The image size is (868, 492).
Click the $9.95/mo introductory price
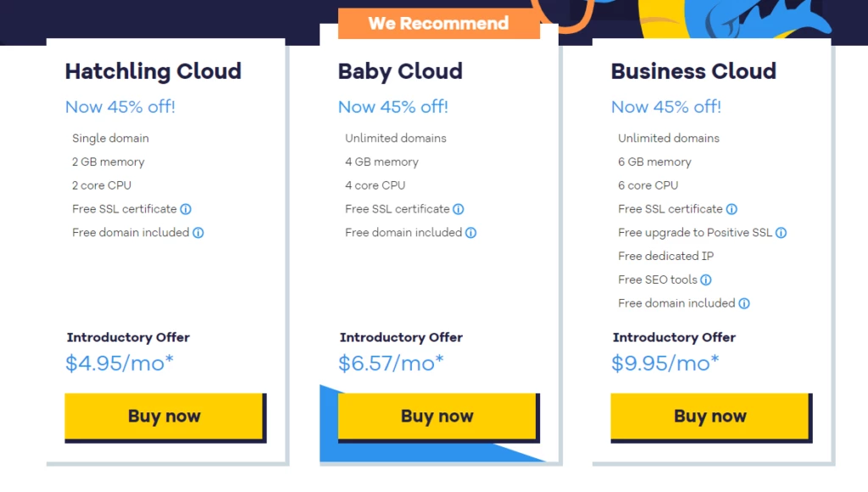[x=665, y=363]
